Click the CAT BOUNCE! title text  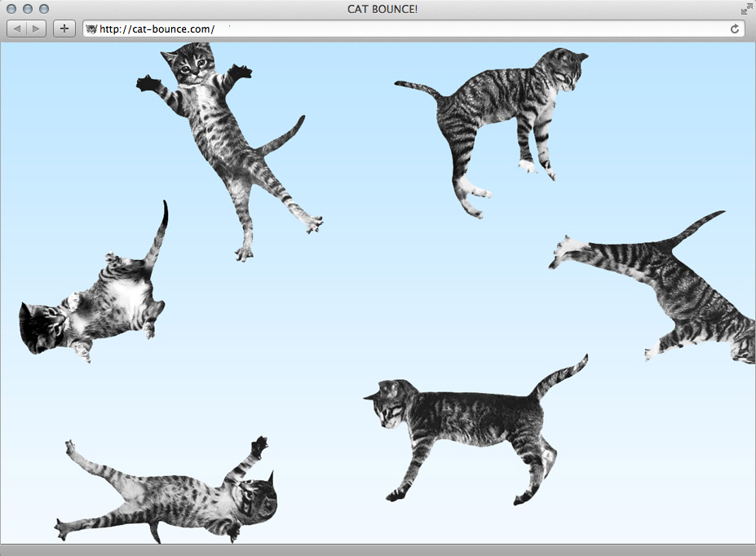382,9
